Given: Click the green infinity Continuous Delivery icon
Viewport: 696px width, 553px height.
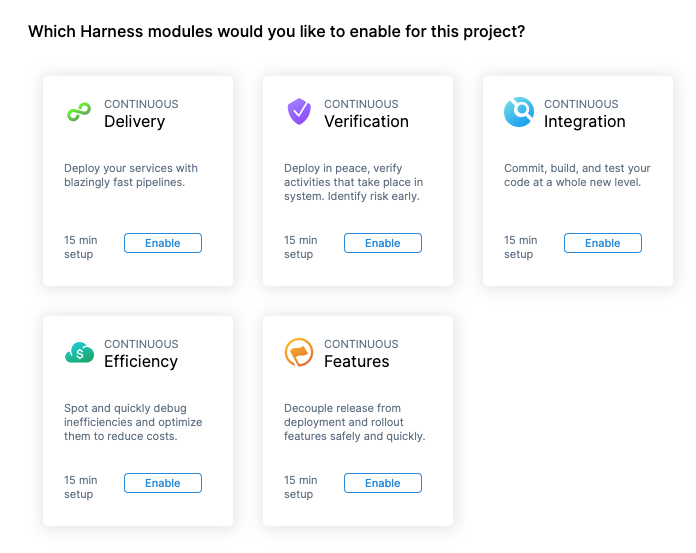Looking at the screenshot, I should (x=79, y=112).
